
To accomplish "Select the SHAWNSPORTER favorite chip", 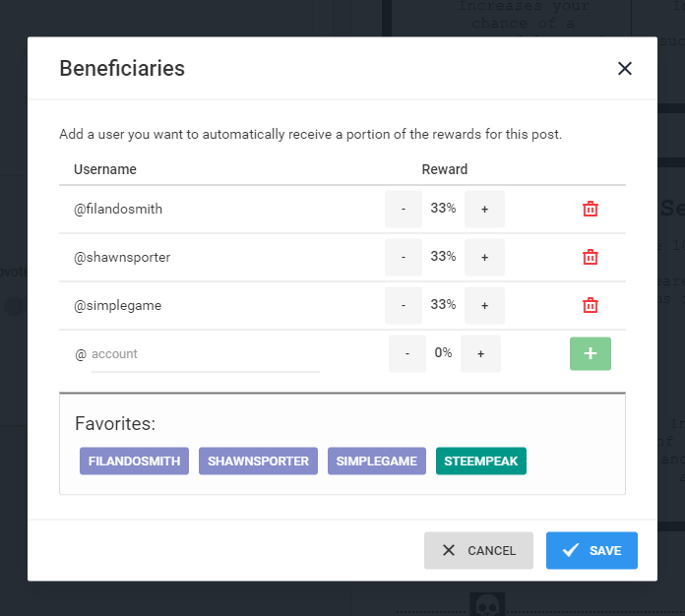I will click(258, 461).
